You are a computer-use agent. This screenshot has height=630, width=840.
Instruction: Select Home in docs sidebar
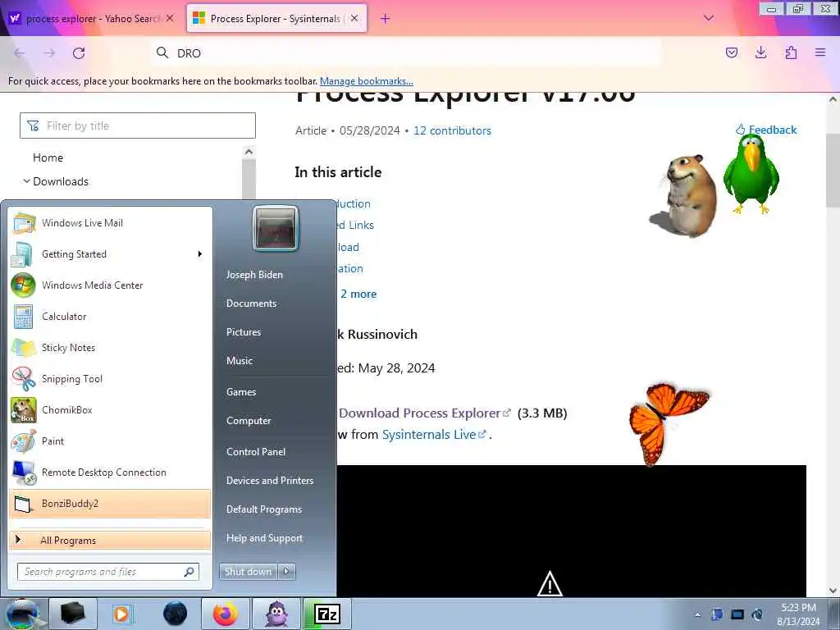48,157
